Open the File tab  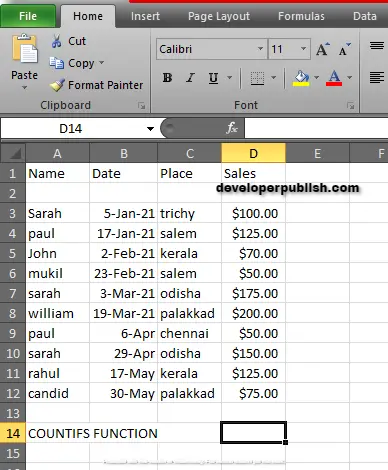[x=28, y=16]
